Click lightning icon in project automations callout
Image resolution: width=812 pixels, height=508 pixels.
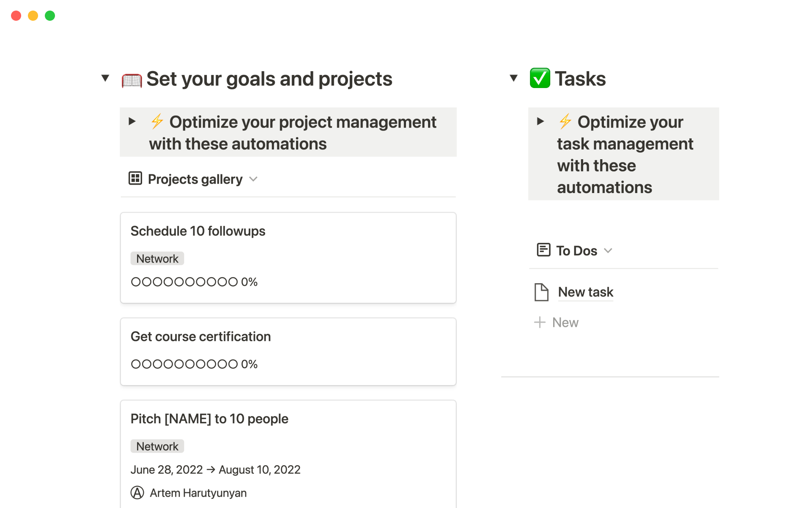[x=157, y=121]
